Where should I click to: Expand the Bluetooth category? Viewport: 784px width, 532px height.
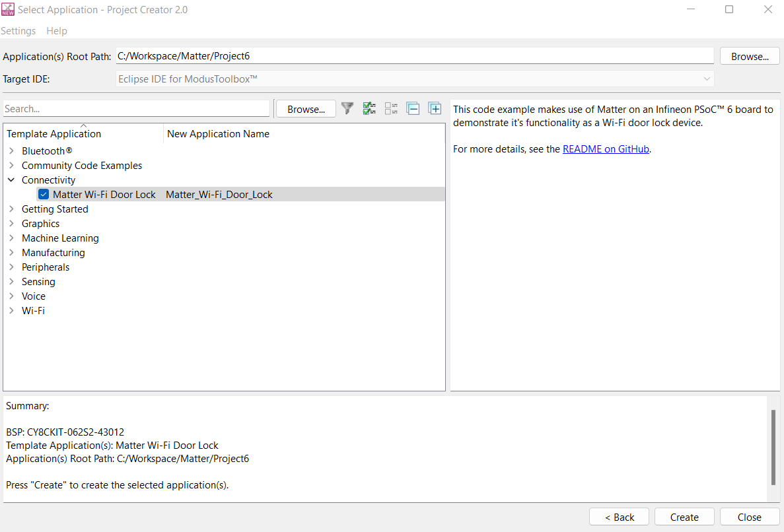click(x=11, y=151)
